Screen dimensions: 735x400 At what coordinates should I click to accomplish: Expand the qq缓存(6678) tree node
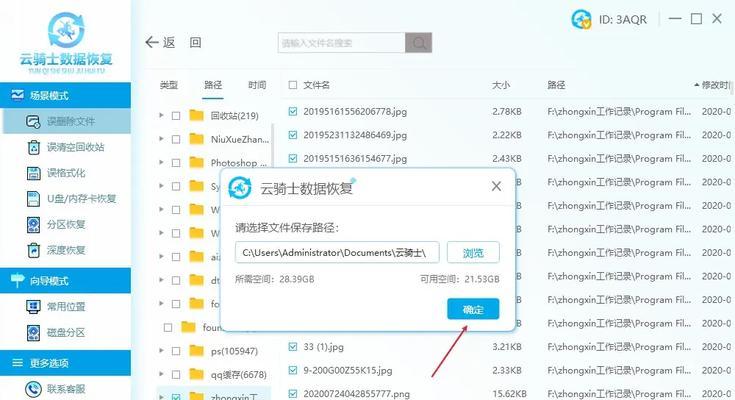pyautogui.click(x=161, y=374)
